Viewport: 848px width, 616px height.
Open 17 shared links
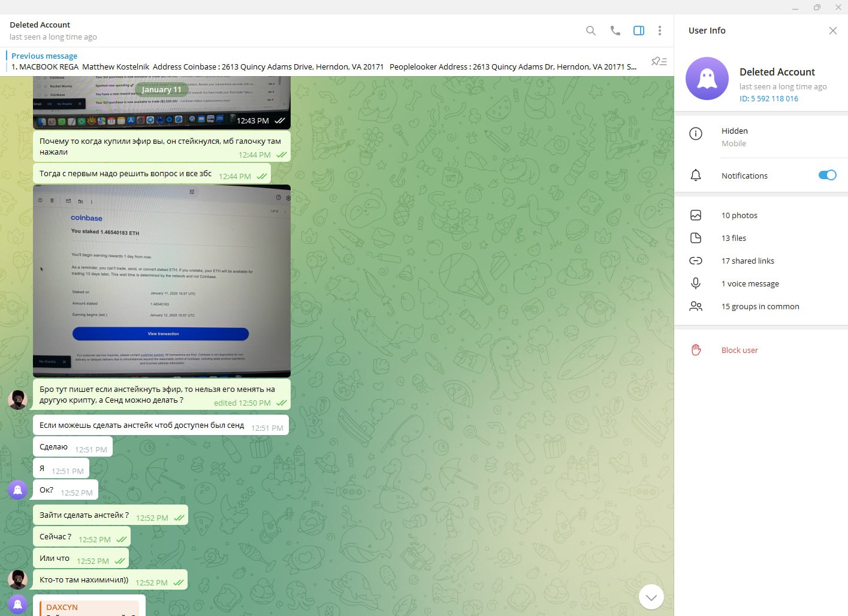(761, 261)
